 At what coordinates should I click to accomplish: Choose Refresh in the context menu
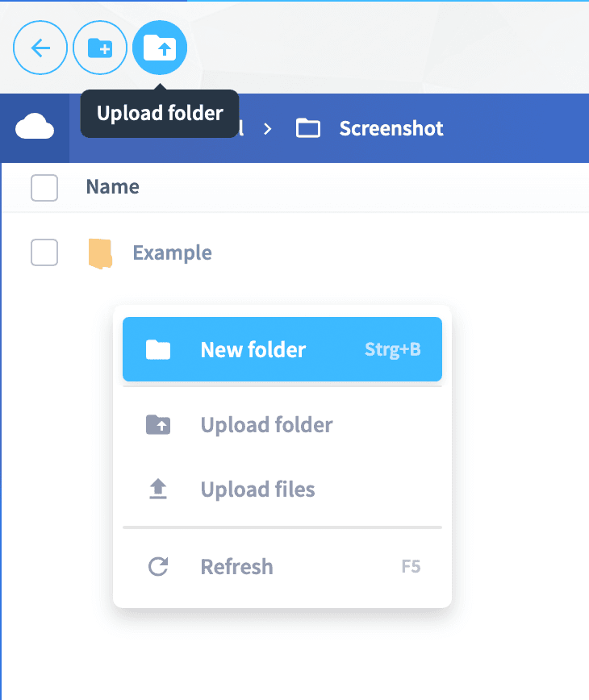282,566
